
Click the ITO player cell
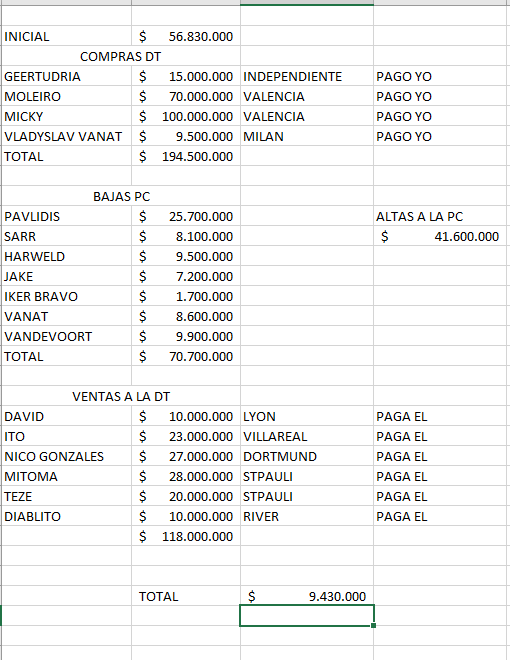pos(66,436)
